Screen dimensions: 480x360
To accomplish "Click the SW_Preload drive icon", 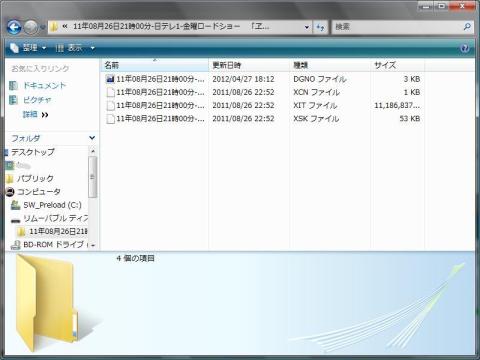I will click(15, 205).
